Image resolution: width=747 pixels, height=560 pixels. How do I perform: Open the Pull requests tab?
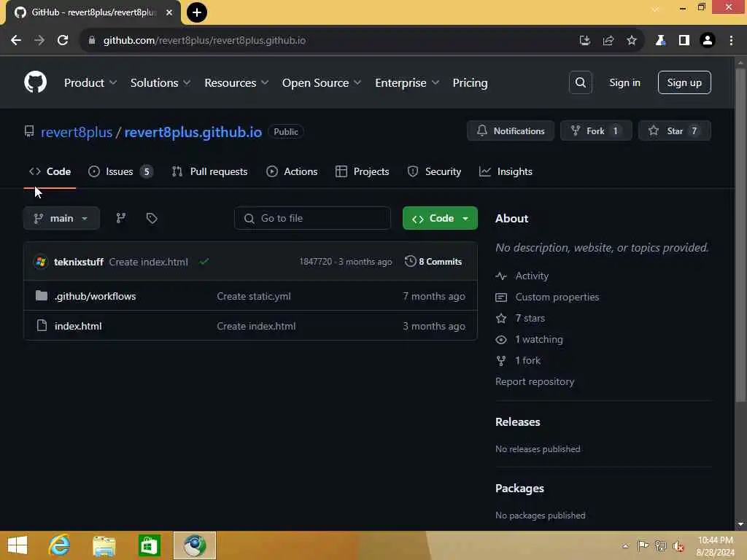[x=210, y=171]
